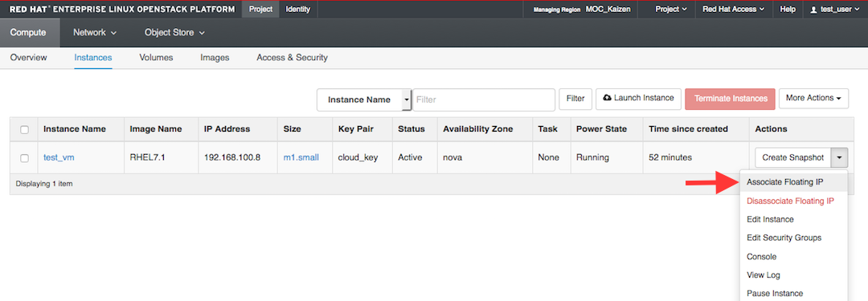Choose Disassociate Floating IP
The image size is (868, 301).
(793, 201)
